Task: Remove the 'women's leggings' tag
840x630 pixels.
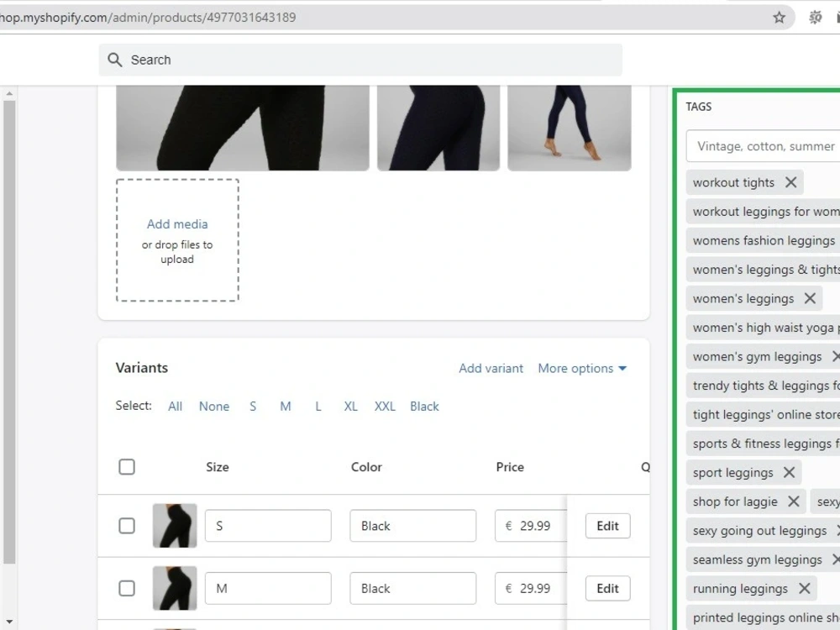Action: pyautogui.click(x=810, y=298)
